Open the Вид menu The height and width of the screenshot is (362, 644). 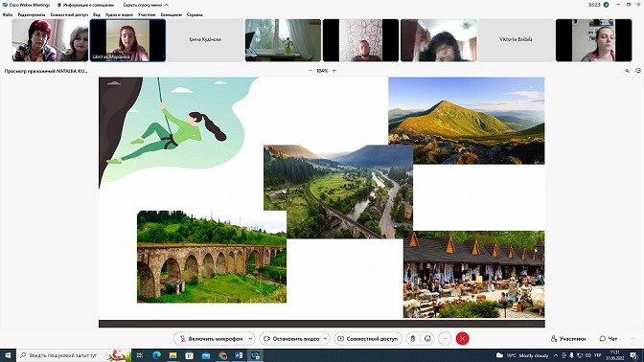[97, 14]
